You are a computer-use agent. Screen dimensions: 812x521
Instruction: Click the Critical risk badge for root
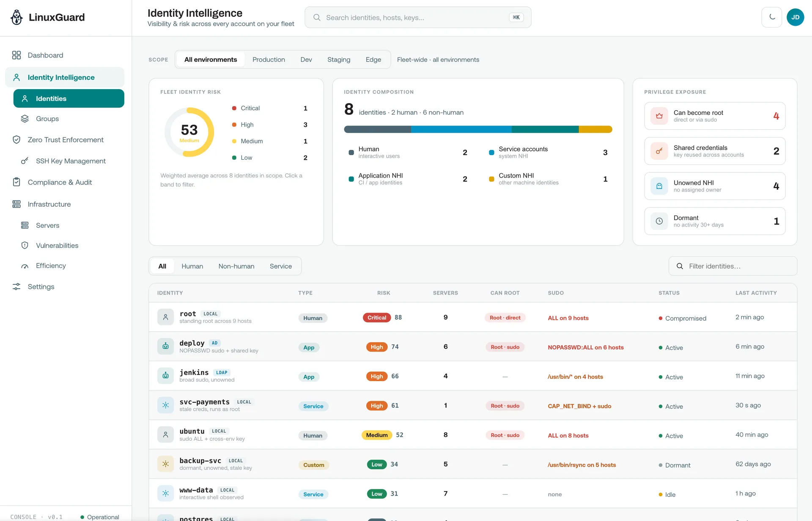pos(377,318)
